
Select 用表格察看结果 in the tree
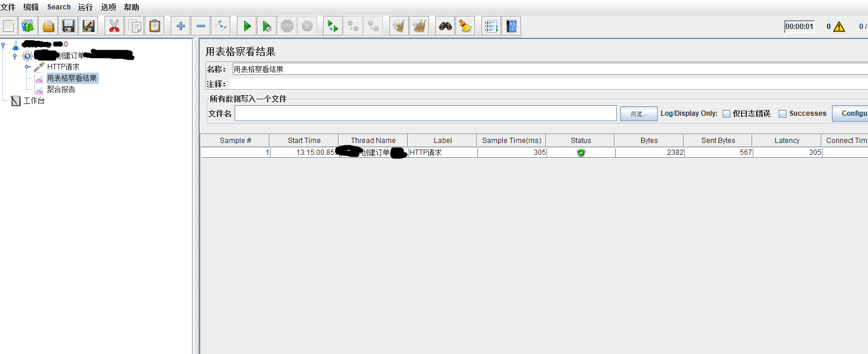click(x=72, y=78)
